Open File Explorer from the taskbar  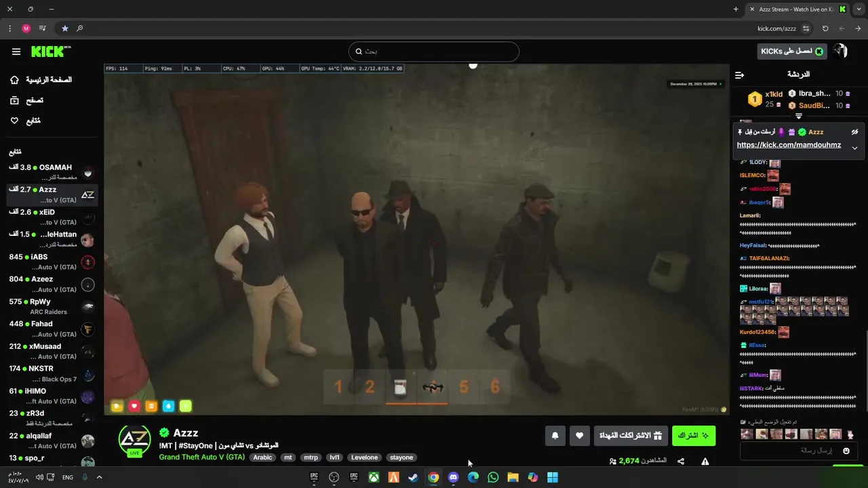click(x=513, y=477)
